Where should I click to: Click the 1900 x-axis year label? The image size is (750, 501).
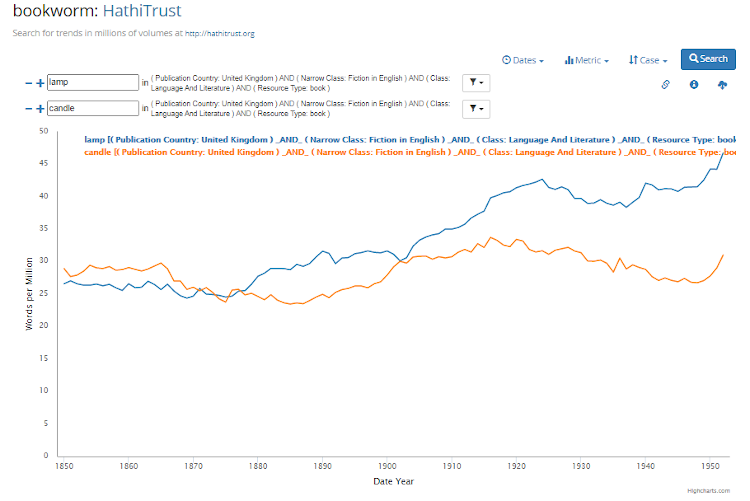tap(387, 466)
